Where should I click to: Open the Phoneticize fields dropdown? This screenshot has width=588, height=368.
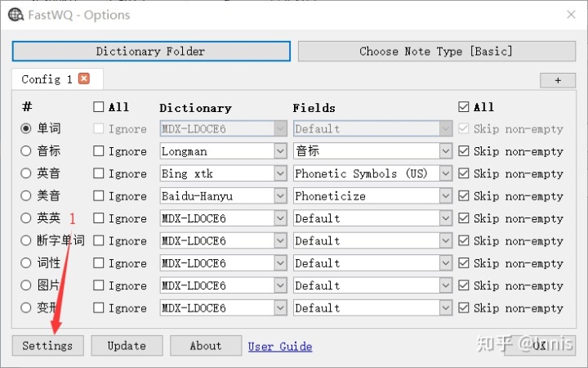click(x=372, y=195)
